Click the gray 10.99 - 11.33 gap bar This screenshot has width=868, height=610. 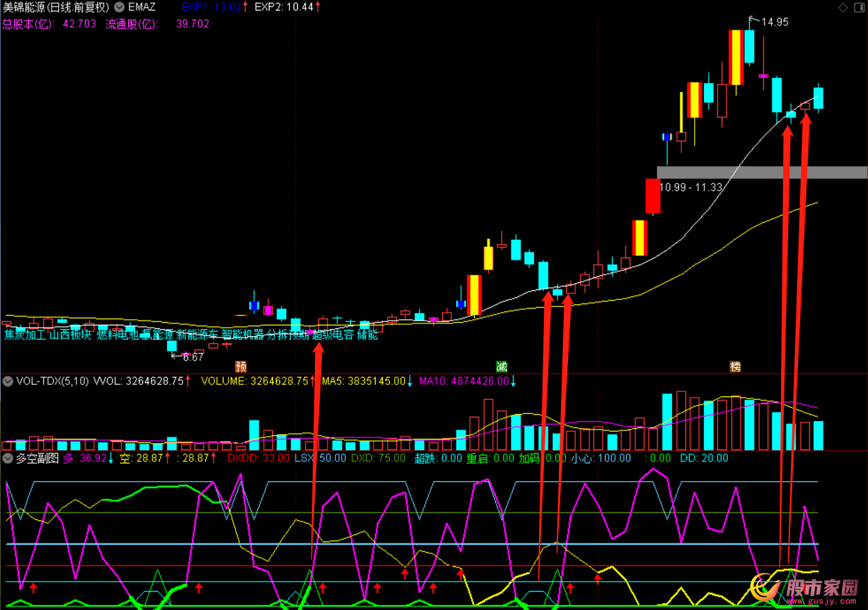(761, 172)
